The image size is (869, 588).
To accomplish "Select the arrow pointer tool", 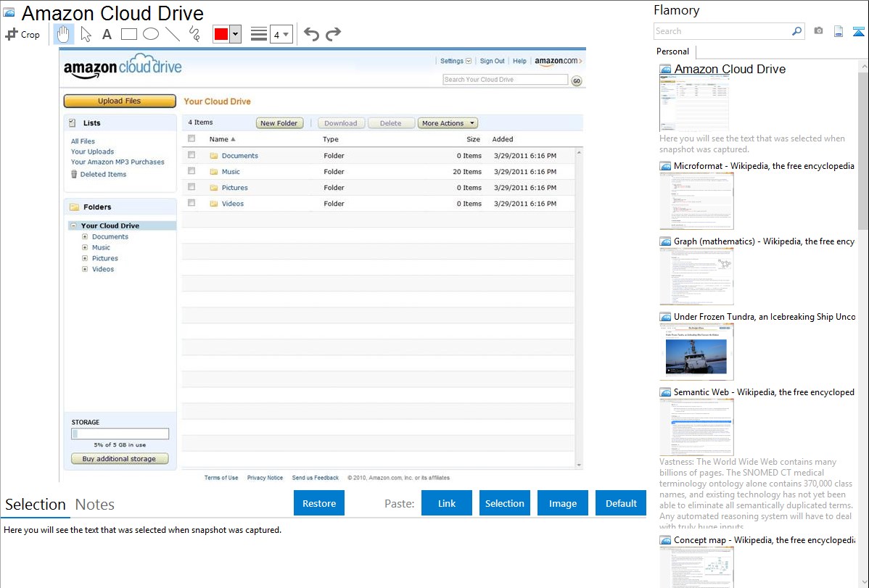I will tap(86, 34).
